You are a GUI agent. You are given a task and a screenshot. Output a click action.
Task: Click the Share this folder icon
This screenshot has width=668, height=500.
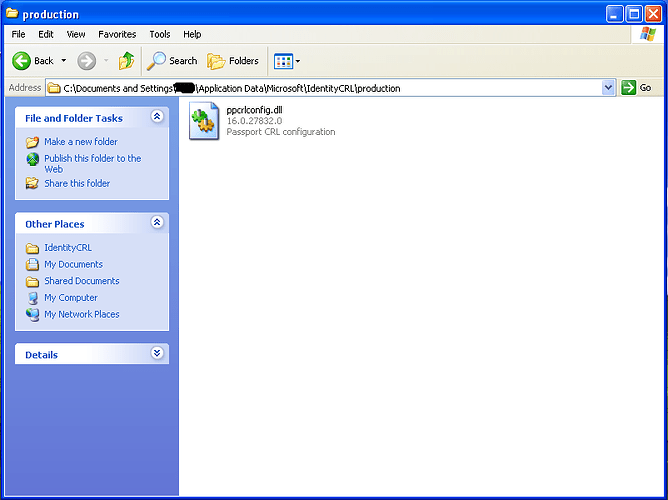click(x=32, y=183)
